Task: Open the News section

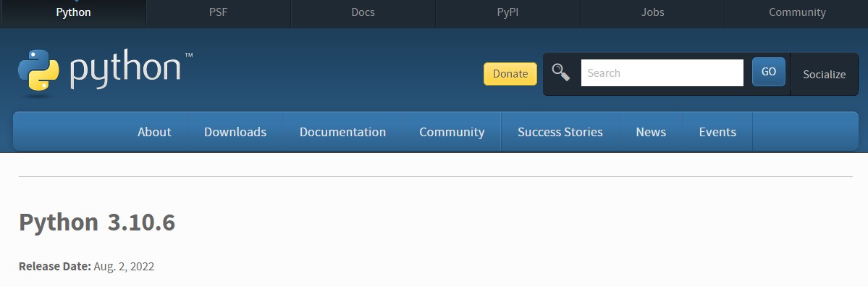Action: 651,132
